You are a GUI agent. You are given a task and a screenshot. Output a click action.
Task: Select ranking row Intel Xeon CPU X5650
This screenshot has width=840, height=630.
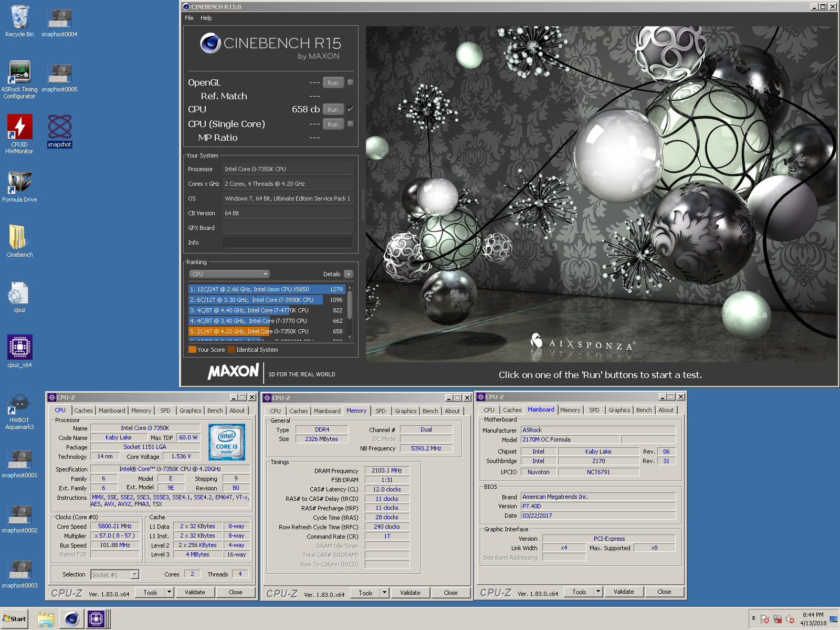coord(266,289)
